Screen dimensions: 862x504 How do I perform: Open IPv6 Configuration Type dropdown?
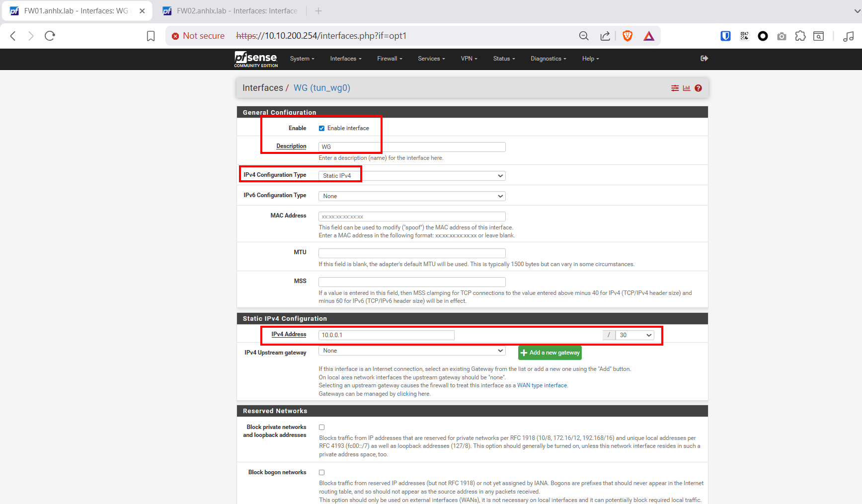pos(411,196)
